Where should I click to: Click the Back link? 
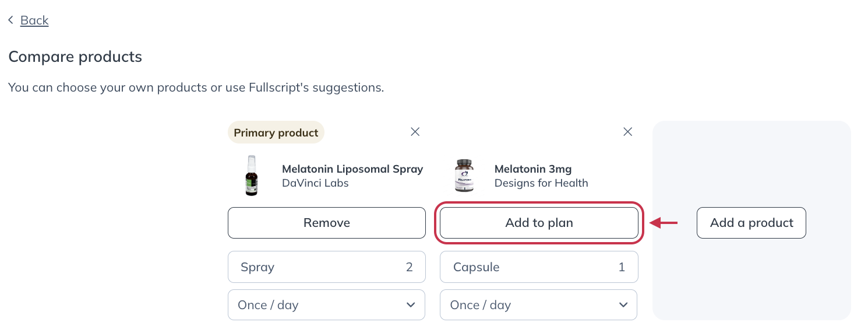point(34,20)
